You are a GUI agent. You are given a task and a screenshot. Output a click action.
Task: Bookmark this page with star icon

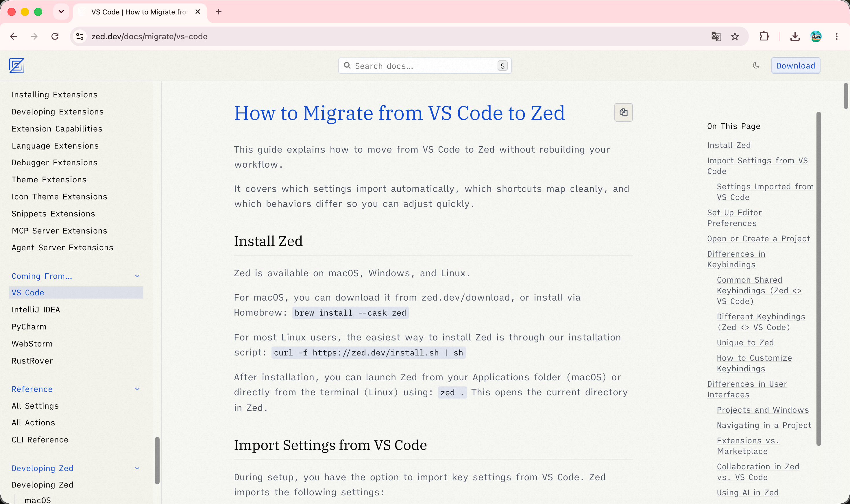coord(735,36)
